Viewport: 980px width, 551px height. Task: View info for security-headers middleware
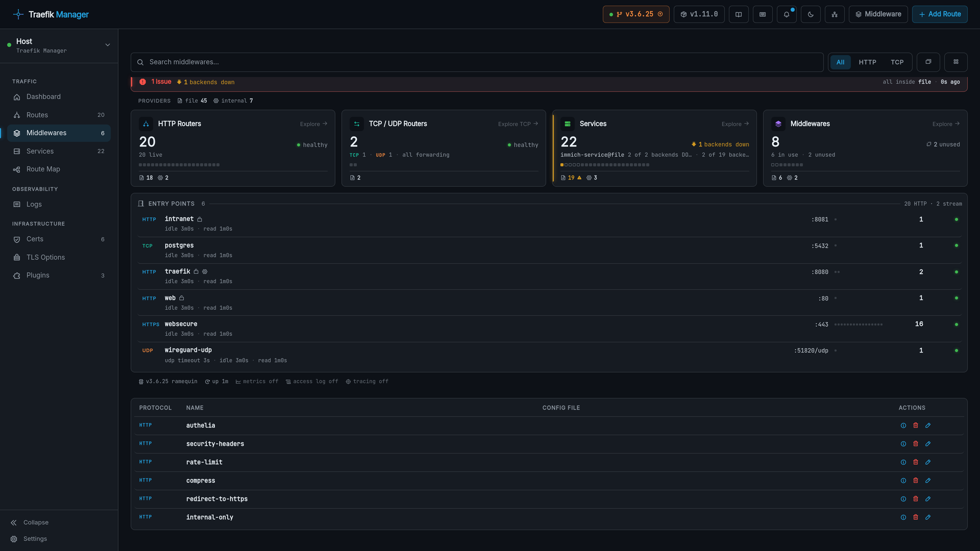point(903,444)
